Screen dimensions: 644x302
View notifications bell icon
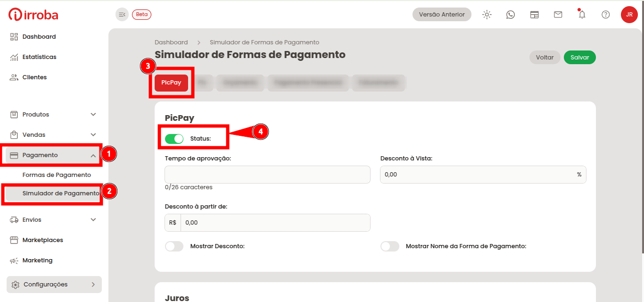(582, 14)
